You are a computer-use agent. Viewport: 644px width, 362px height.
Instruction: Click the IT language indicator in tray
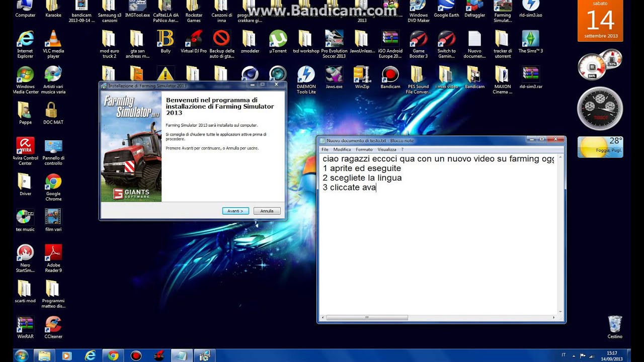[563, 356]
